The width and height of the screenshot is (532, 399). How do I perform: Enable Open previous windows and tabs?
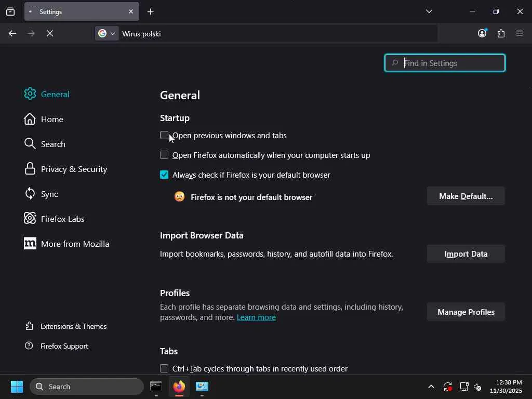[x=164, y=136]
